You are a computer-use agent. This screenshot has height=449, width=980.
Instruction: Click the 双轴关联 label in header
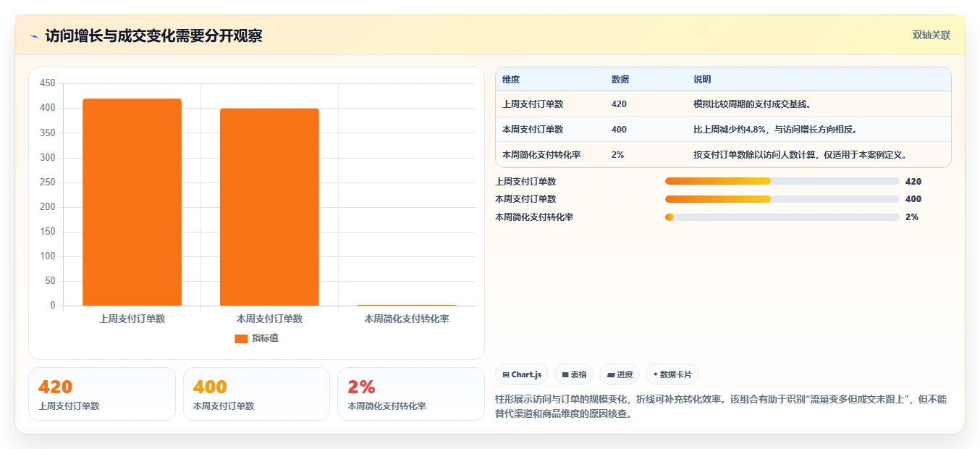(x=931, y=35)
